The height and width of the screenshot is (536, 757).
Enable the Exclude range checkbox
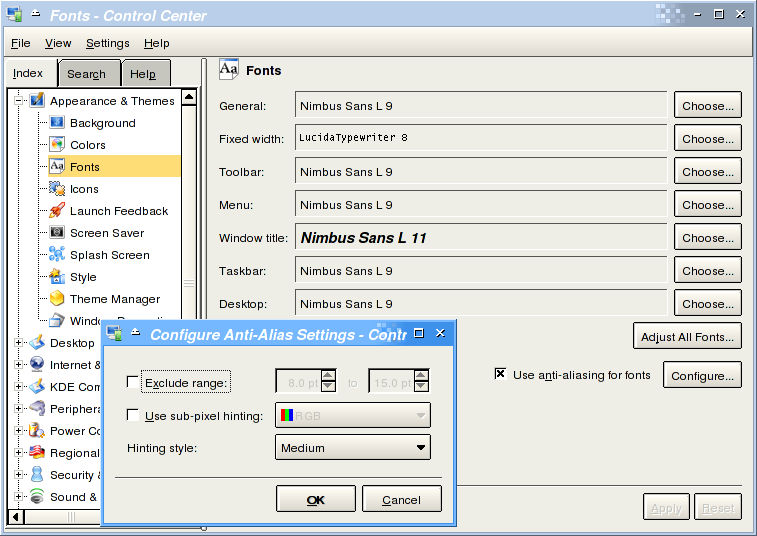coord(133,382)
